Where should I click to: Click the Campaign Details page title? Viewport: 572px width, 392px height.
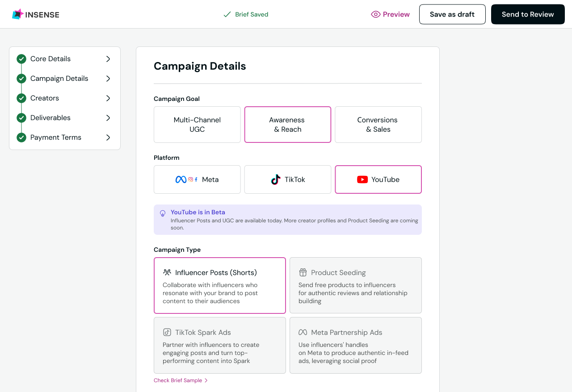pyautogui.click(x=200, y=66)
